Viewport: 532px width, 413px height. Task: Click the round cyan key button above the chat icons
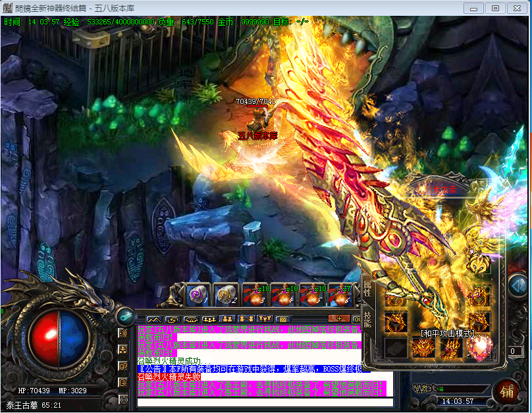pyautogui.click(x=125, y=316)
